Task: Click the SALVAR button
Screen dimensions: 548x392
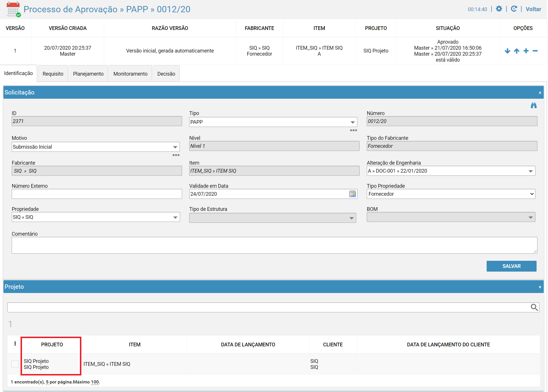Action: pyautogui.click(x=511, y=266)
